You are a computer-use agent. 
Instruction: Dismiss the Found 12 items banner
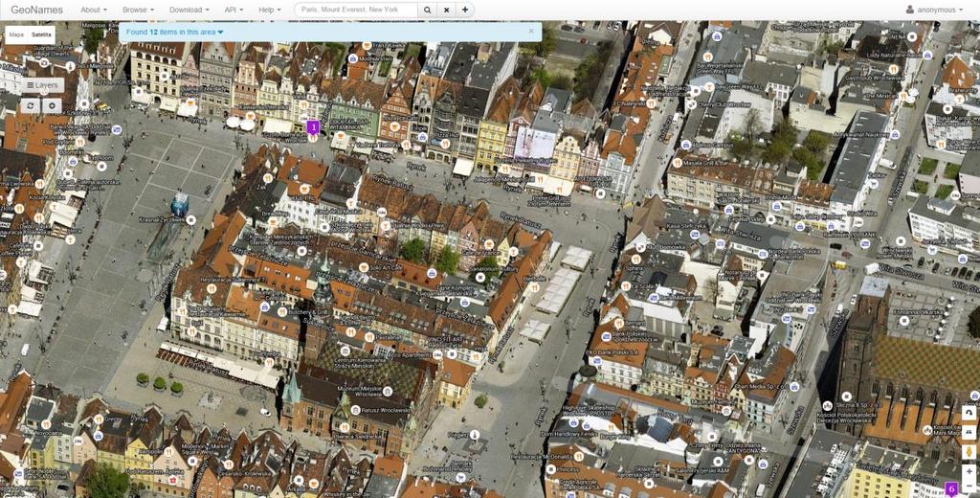[x=531, y=31]
